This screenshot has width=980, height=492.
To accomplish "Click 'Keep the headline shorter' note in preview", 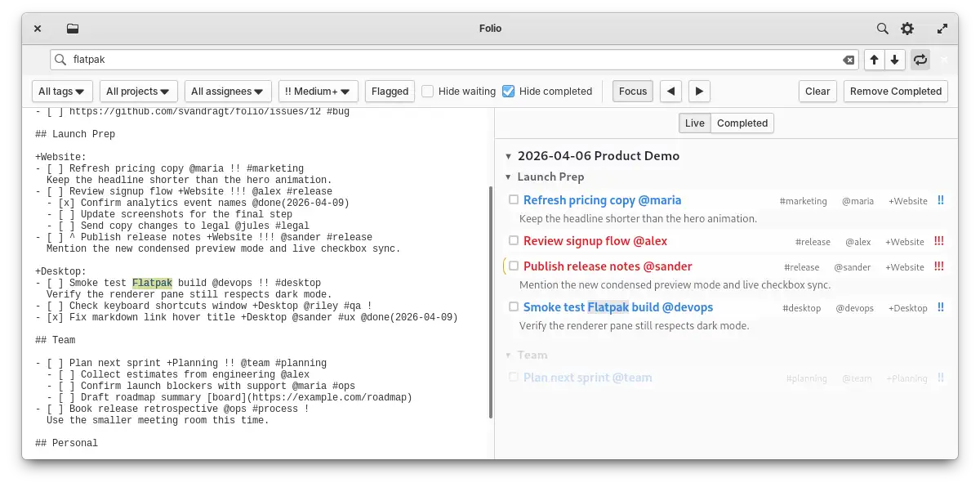I will point(638,219).
